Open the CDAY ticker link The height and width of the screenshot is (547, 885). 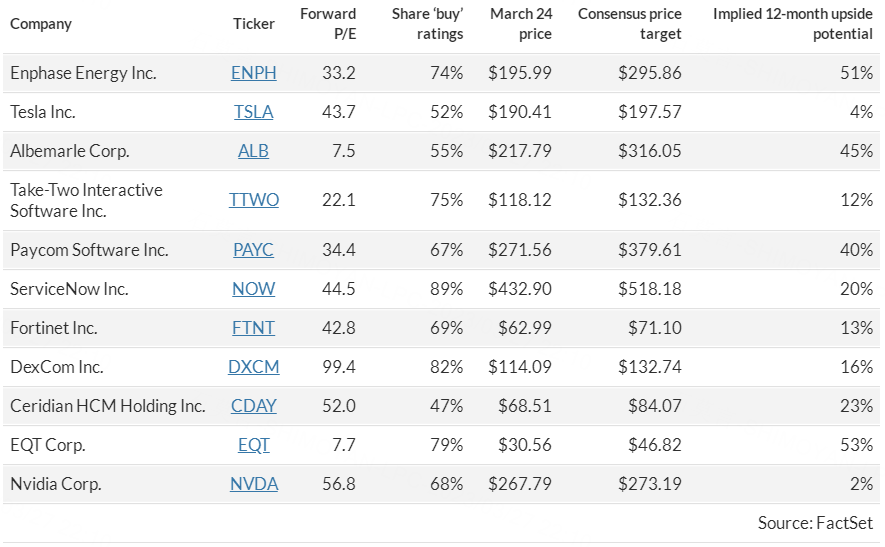pos(253,405)
